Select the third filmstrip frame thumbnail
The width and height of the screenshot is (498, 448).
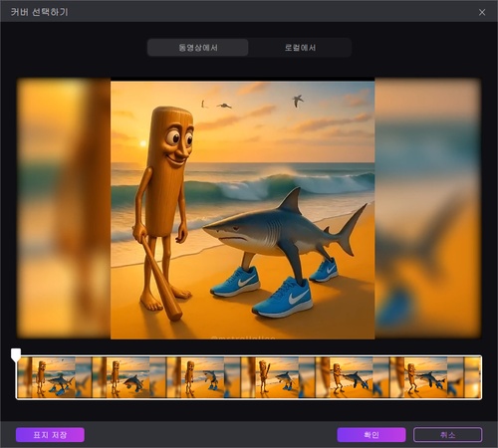point(203,377)
